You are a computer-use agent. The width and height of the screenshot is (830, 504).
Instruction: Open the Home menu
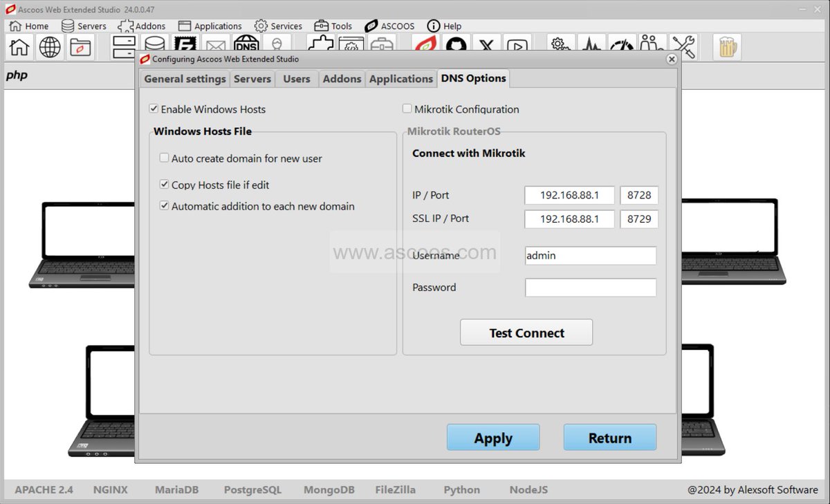[28, 26]
